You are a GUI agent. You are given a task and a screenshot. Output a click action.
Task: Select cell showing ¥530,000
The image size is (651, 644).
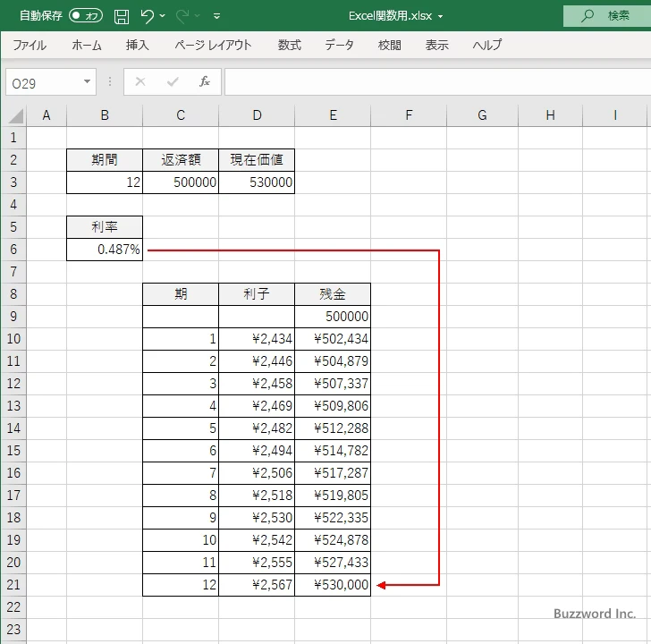pyautogui.click(x=333, y=585)
